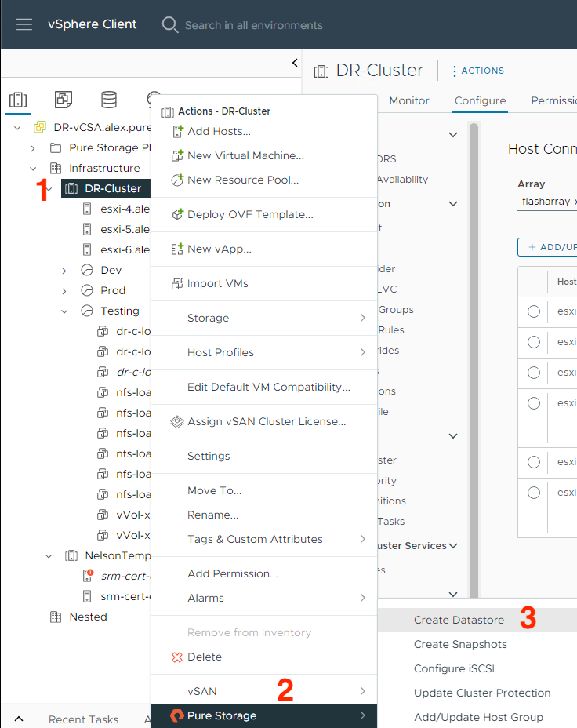Click the search magnifier icon
Image resolution: width=577 pixels, height=728 pixels.
[170, 24]
